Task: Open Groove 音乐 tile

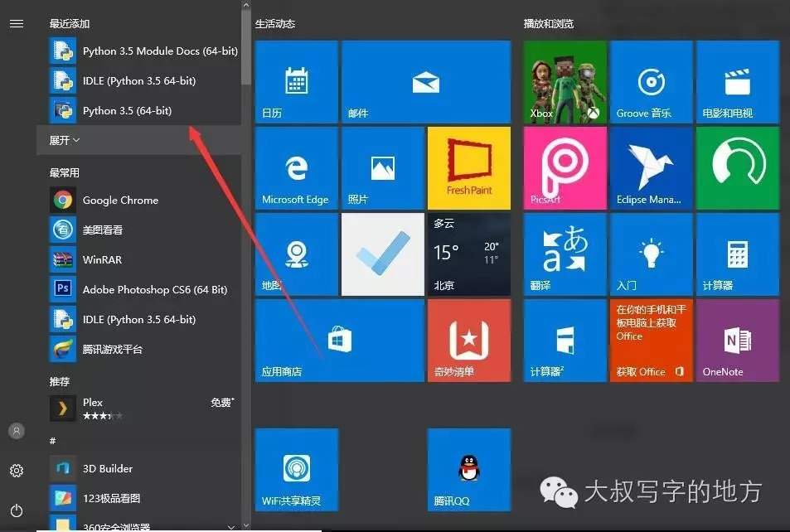Action: pyautogui.click(x=652, y=82)
